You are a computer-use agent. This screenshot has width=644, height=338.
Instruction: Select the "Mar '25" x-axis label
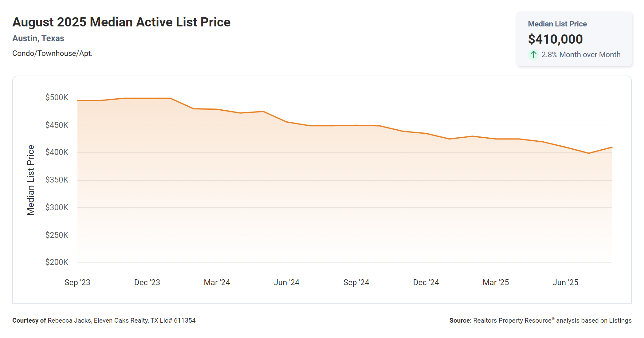[x=496, y=282]
